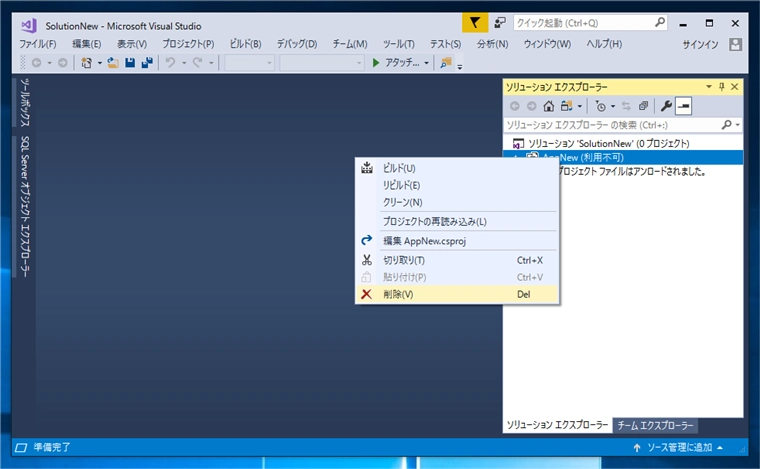Close the Solution Explorer panel
Screen dimensions: 760x469
tap(734, 87)
